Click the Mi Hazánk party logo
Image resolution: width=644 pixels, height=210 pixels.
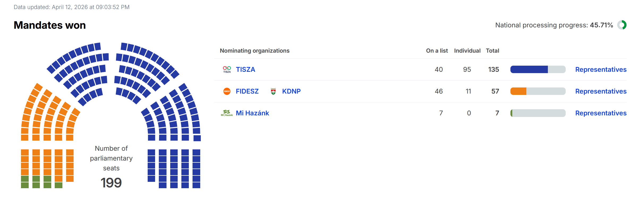[x=227, y=113]
